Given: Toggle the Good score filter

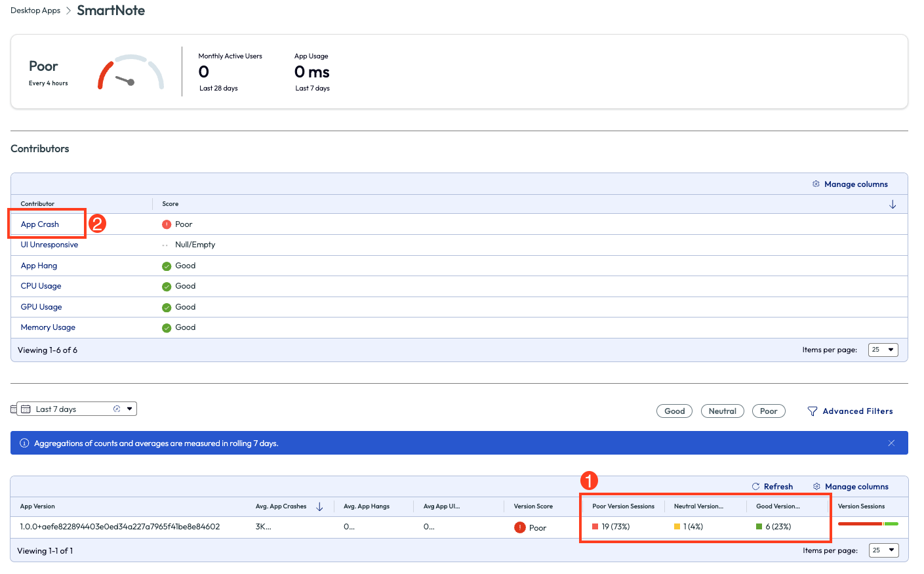Looking at the screenshot, I should point(674,411).
